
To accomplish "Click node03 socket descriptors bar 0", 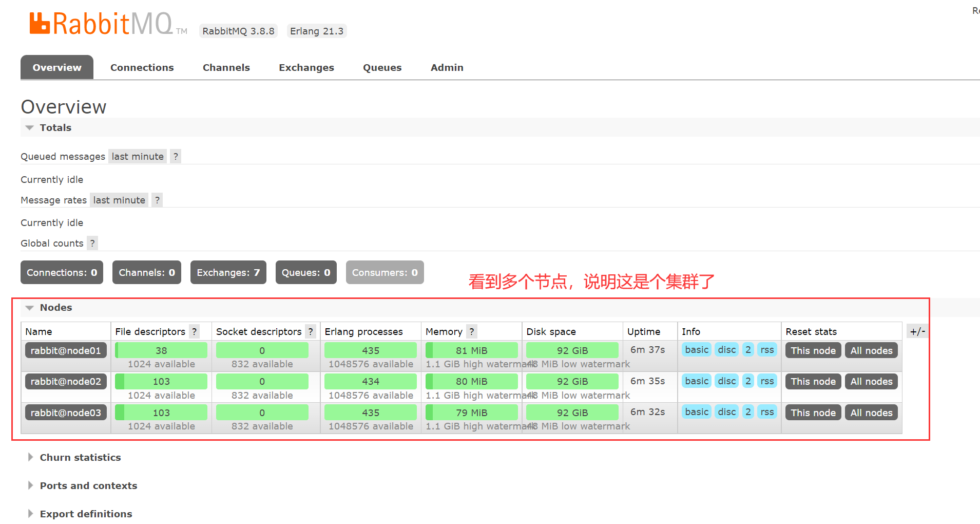I will click(x=262, y=413).
